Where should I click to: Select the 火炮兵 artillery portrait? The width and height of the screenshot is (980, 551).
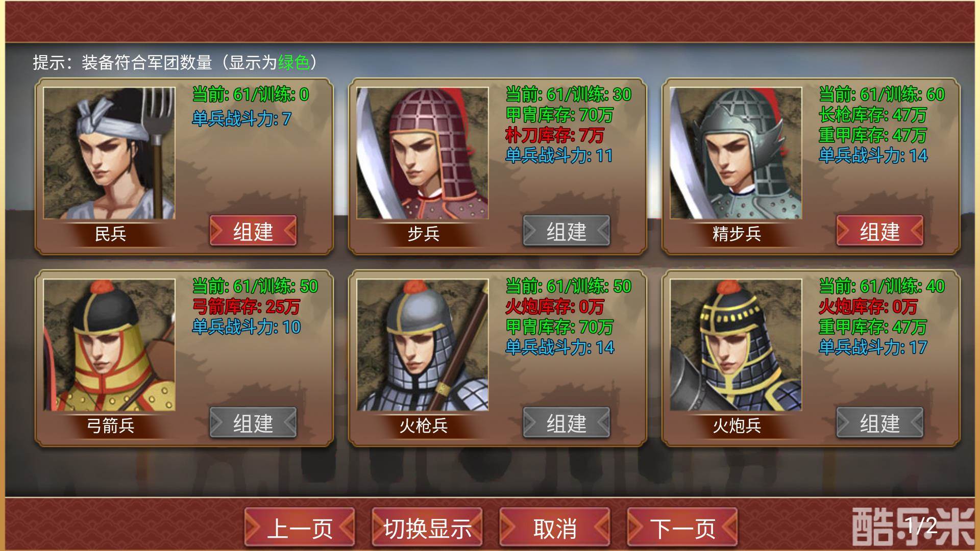[736, 345]
